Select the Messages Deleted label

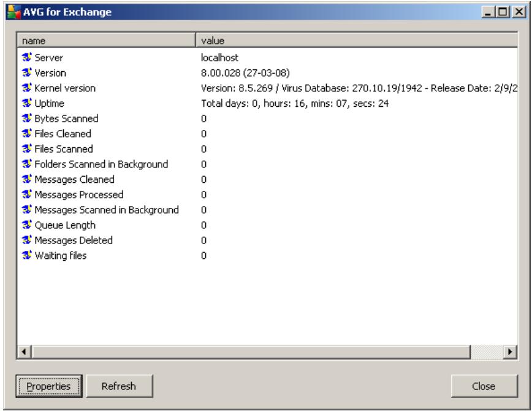pos(74,240)
